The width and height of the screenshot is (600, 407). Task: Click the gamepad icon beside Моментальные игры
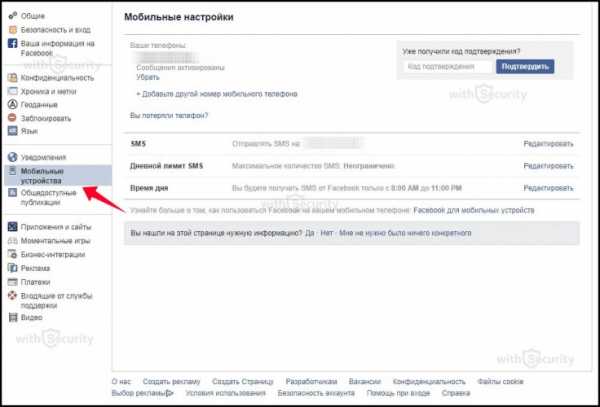pos(13,241)
